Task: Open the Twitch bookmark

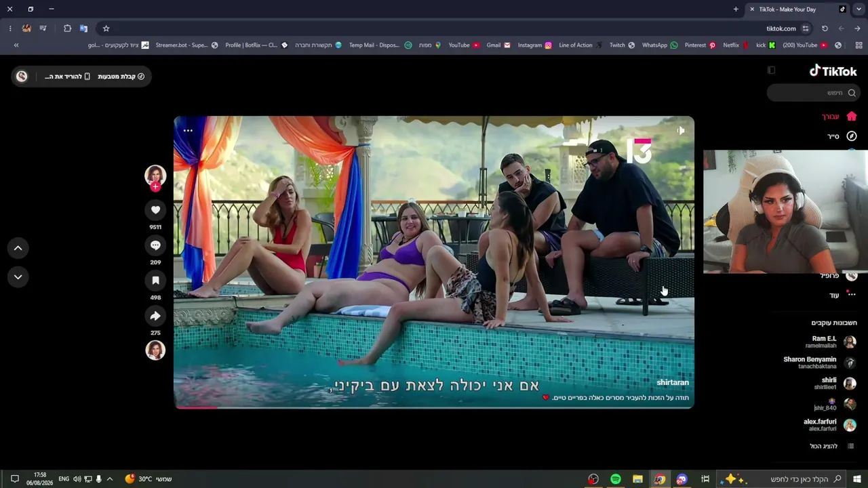Action: coord(622,45)
